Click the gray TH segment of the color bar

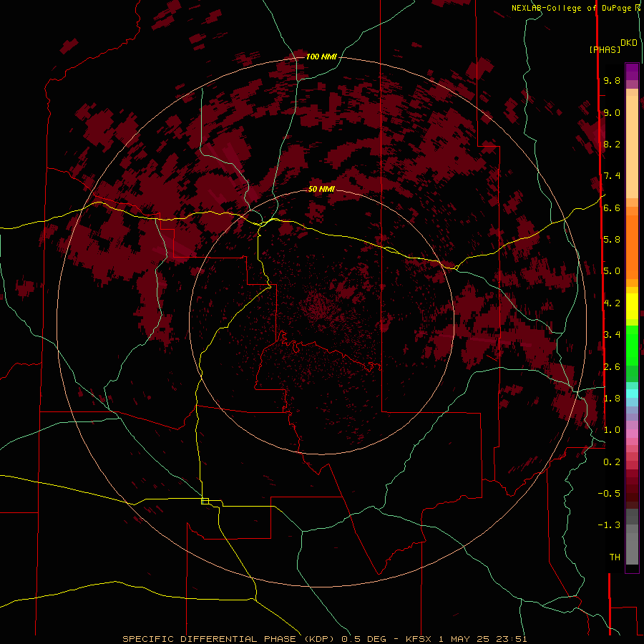[x=632, y=550]
